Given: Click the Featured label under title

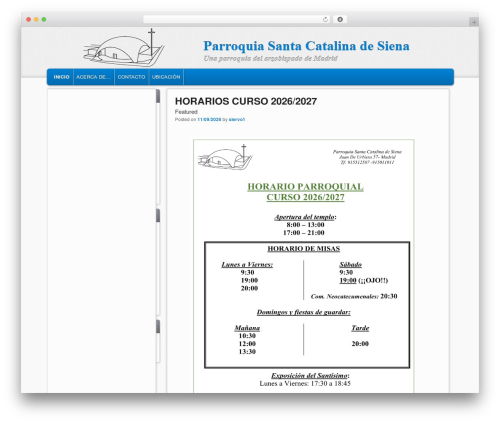Looking at the screenshot, I should [186, 112].
